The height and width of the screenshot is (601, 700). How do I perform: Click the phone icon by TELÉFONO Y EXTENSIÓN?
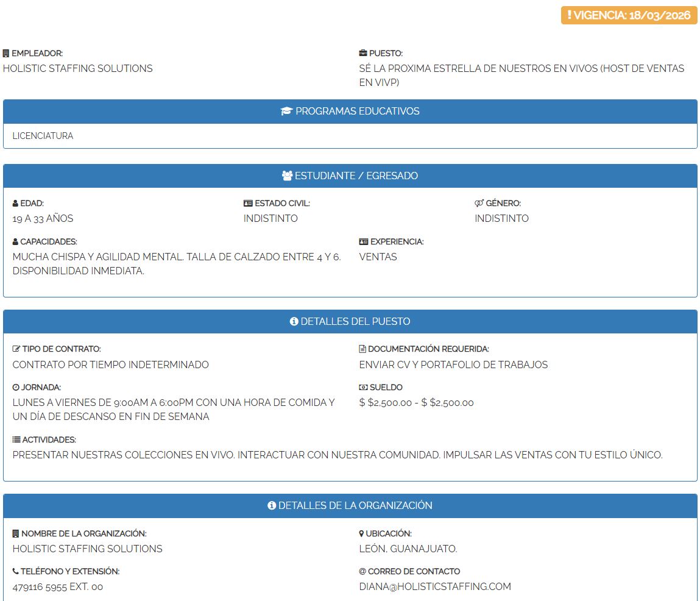[16, 572]
